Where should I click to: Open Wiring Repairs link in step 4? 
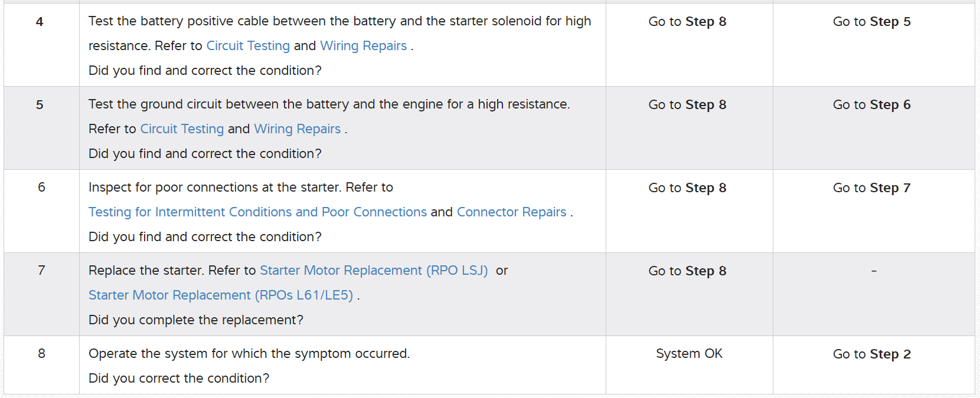363,46
